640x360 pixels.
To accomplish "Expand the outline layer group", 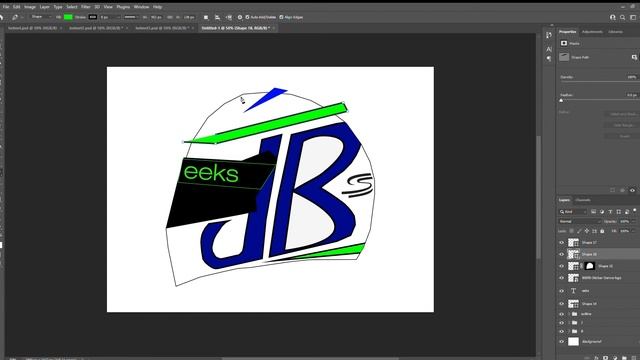I will pos(569,314).
